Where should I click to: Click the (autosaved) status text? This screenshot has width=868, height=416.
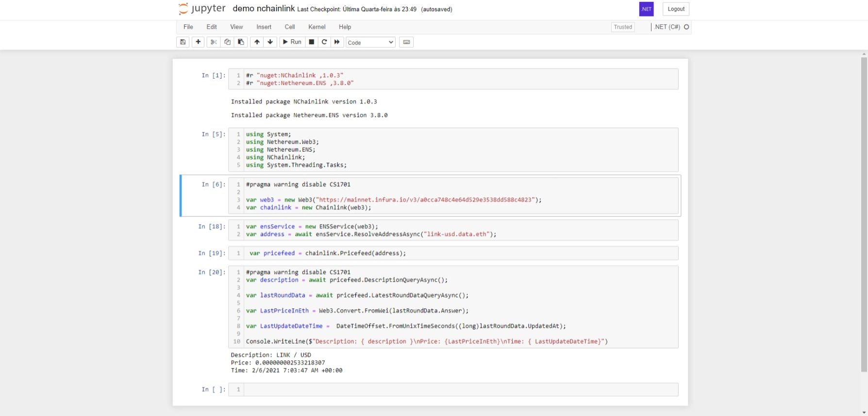[x=436, y=9]
